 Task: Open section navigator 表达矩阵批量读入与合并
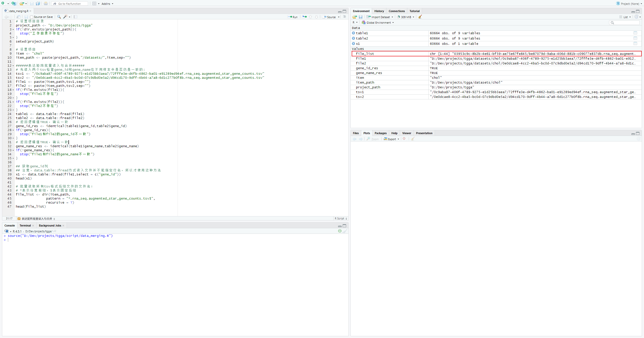point(36,219)
